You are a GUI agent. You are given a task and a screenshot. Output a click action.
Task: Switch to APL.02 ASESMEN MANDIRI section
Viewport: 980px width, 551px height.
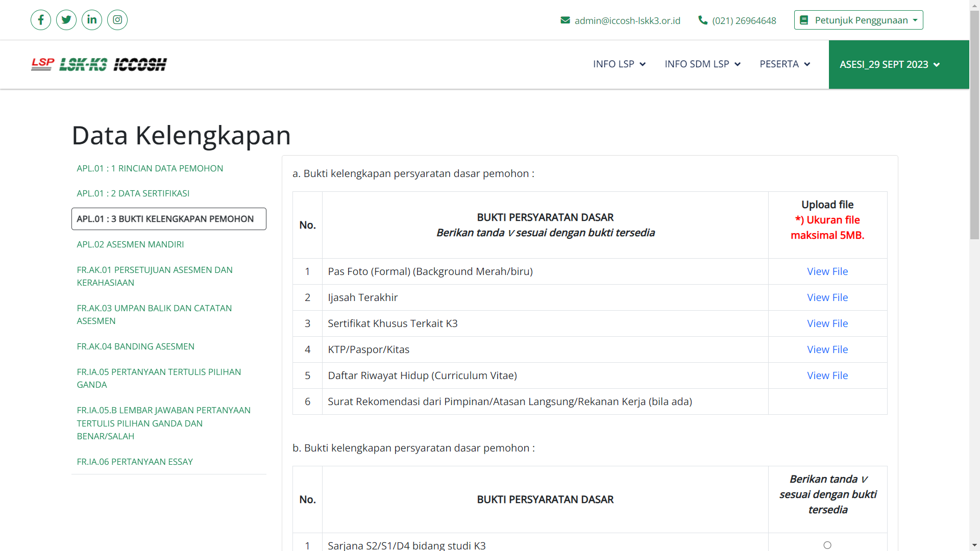point(130,244)
